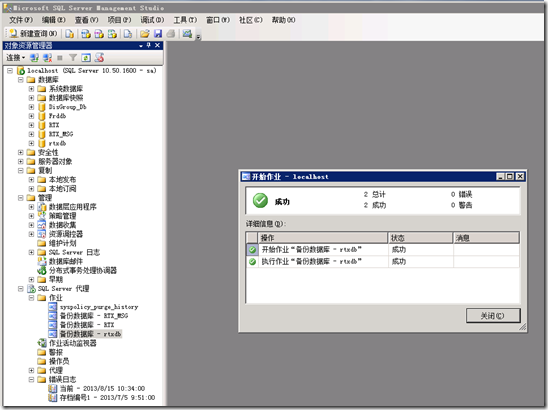Open the 社区(C) menu
The height and width of the screenshot is (410, 548).
point(251,20)
